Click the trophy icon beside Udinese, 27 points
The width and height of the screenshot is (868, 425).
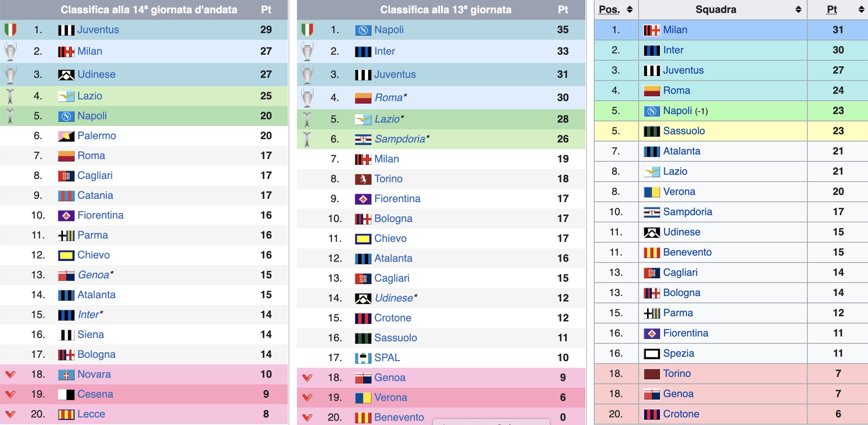11,74
